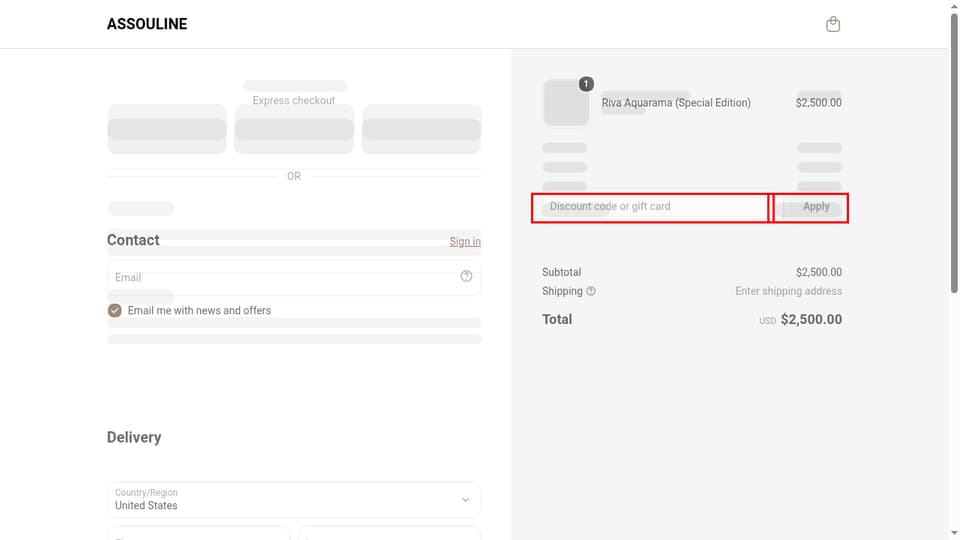Click the Contact heading
The width and height of the screenshot is (960, 540).
pos(133,240)
